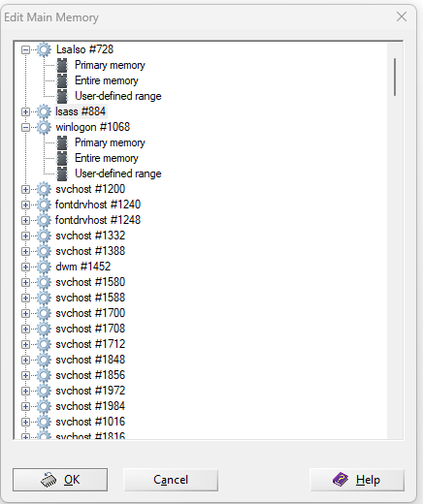Select the 'svchost #1972' process label
The width and height of the screenshot is (423, 504).
(90, 391)
